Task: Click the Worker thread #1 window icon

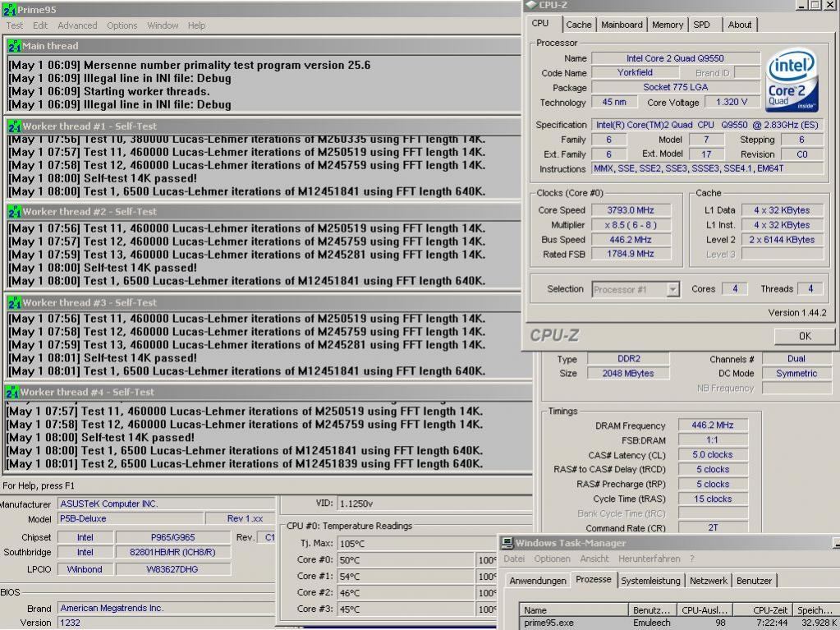Action: (x=15, y=126)
